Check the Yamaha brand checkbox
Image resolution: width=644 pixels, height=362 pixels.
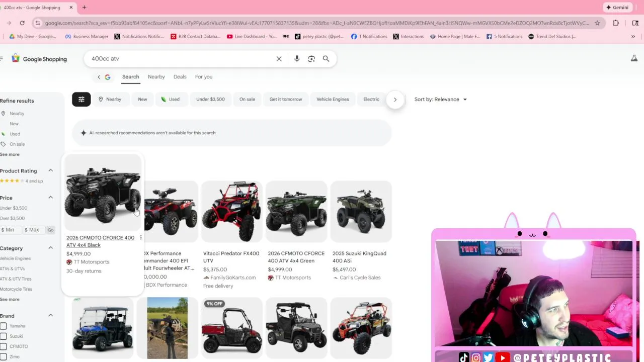point(4,326)
